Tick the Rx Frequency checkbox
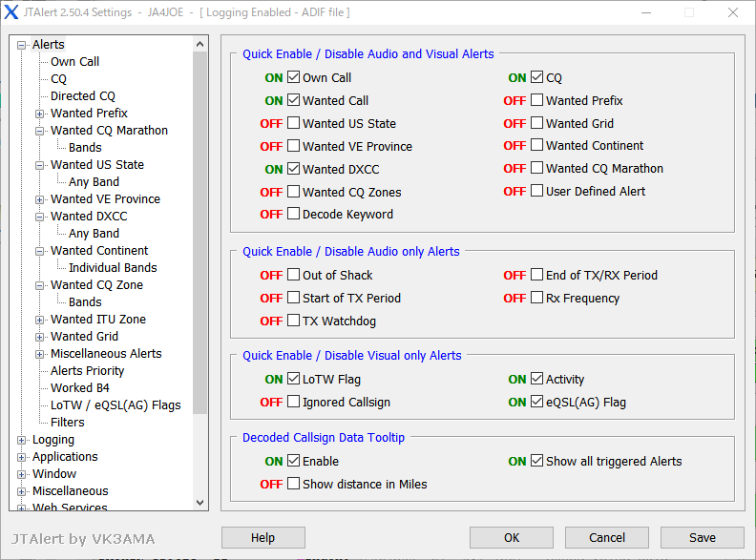This screenshot has width=756, height=560. (536, 298)
